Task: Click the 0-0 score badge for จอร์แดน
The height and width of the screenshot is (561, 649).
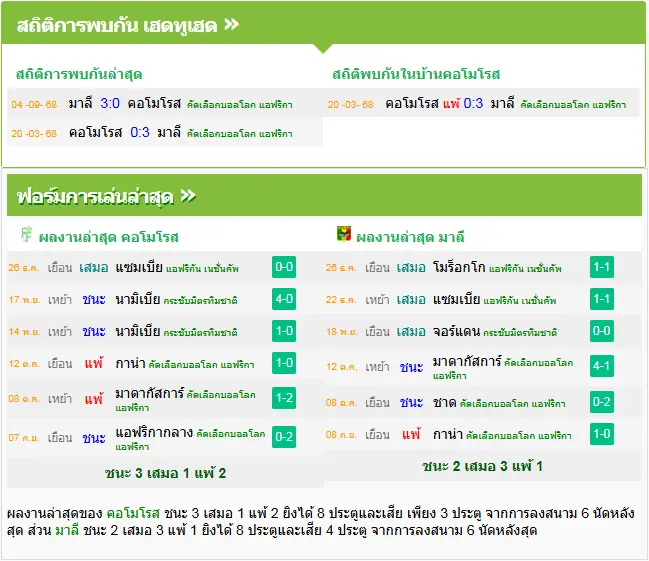Action: click(x=601, y=331)
